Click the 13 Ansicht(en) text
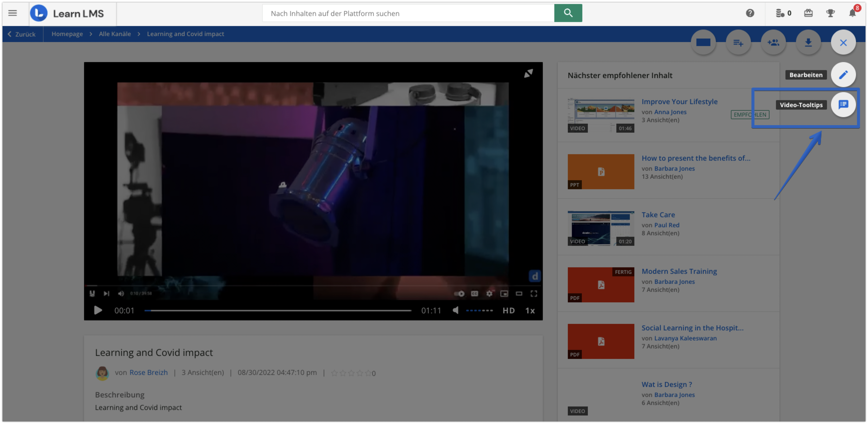 pyautogui.click(x=662, y=177)
